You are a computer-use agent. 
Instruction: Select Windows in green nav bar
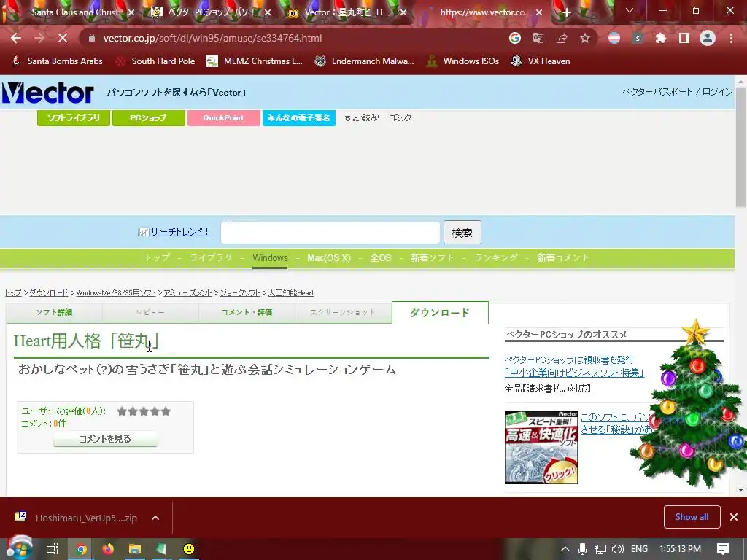tap(270, 257)
